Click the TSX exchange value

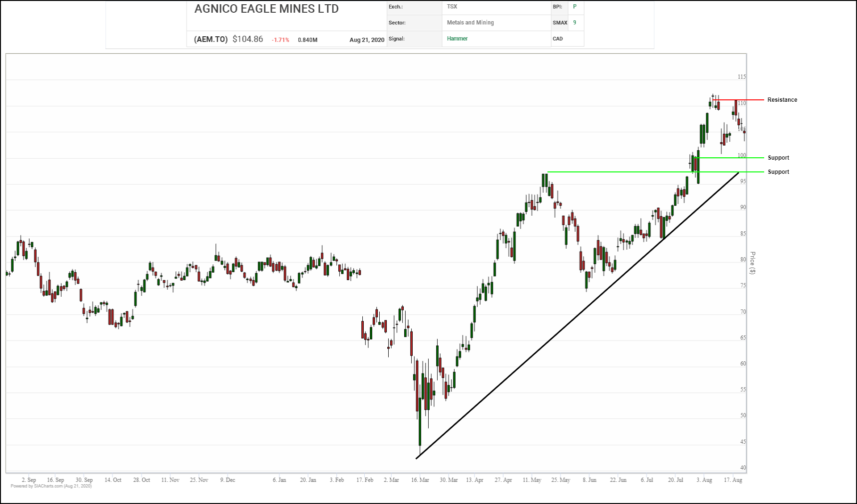click(452, 7)
